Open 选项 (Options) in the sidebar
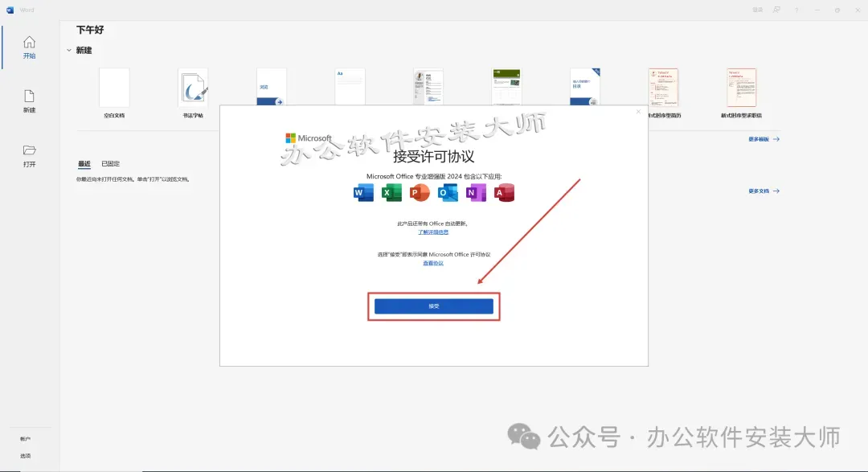The height and width of the screenshot is (472, 868). 26,456
